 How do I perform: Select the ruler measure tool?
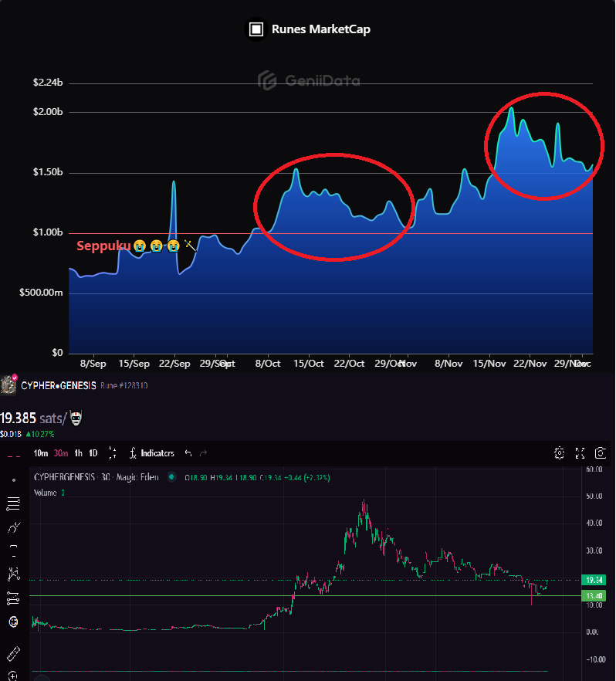14,653
